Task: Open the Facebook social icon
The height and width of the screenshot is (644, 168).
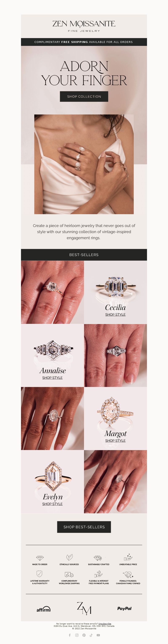Action: point(70,635)
